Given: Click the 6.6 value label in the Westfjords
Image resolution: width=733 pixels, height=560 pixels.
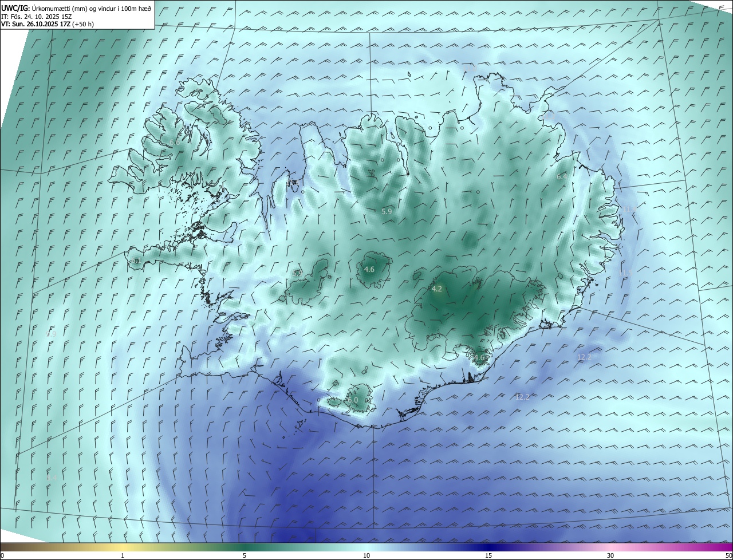Looking at the screenshot, I should coord(175,142).
